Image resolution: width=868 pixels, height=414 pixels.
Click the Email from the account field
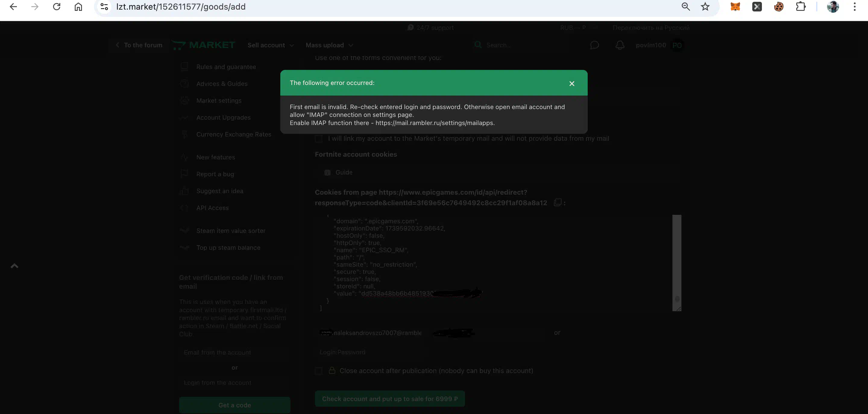point(234,352)
